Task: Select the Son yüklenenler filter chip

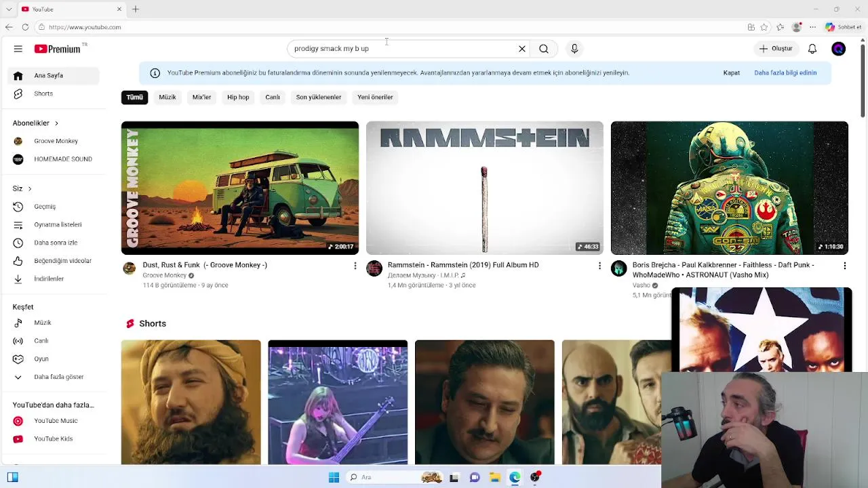Action: click(319, 97)
